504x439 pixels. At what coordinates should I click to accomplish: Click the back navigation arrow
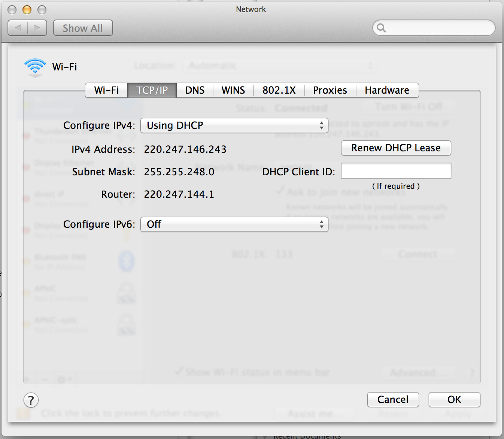(18, 28)
